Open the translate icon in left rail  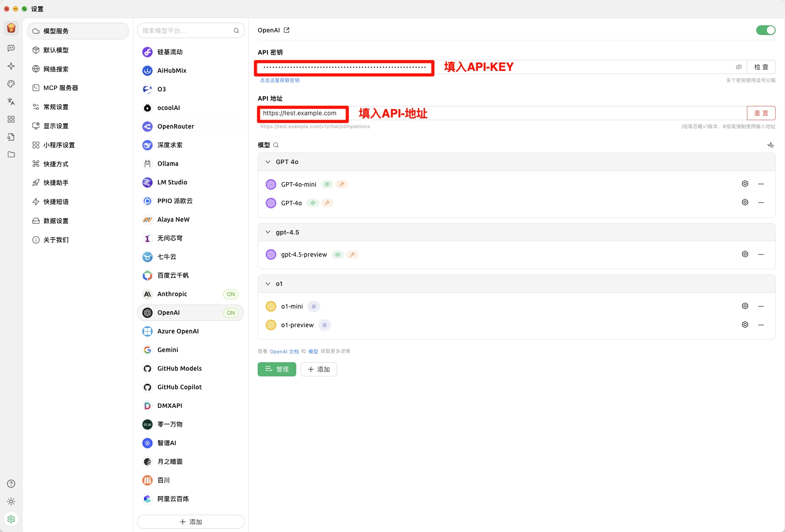[11, 102]
